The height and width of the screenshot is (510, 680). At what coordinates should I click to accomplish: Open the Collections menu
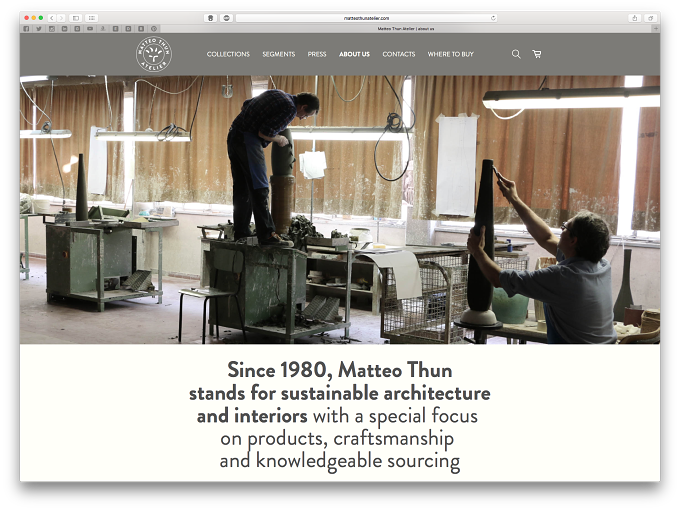tap(228, 54)
